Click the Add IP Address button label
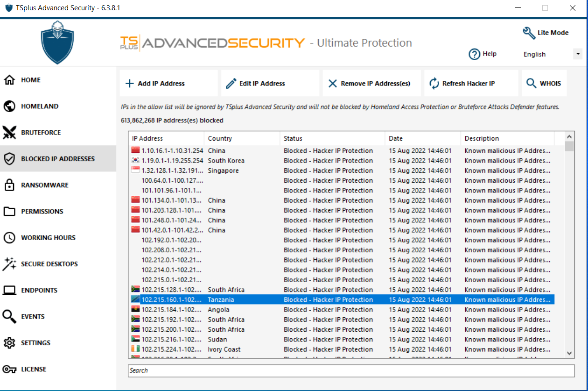588x391 pixels. (161, 84)
